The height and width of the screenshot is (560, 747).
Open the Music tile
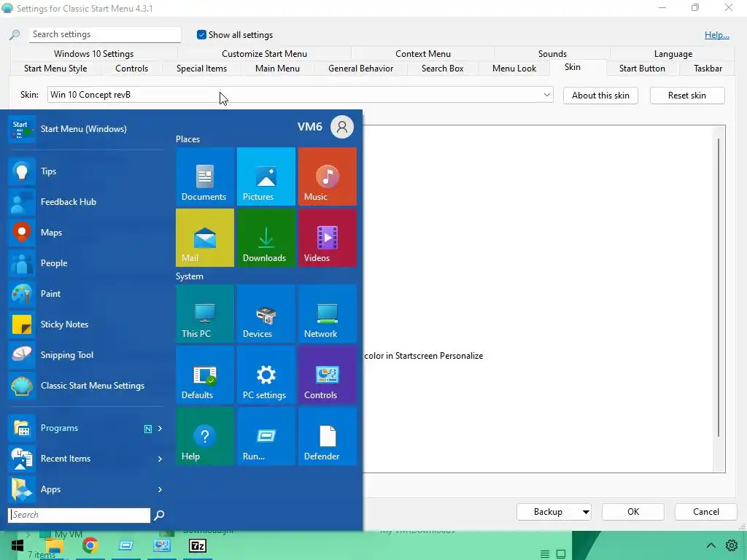328,176
